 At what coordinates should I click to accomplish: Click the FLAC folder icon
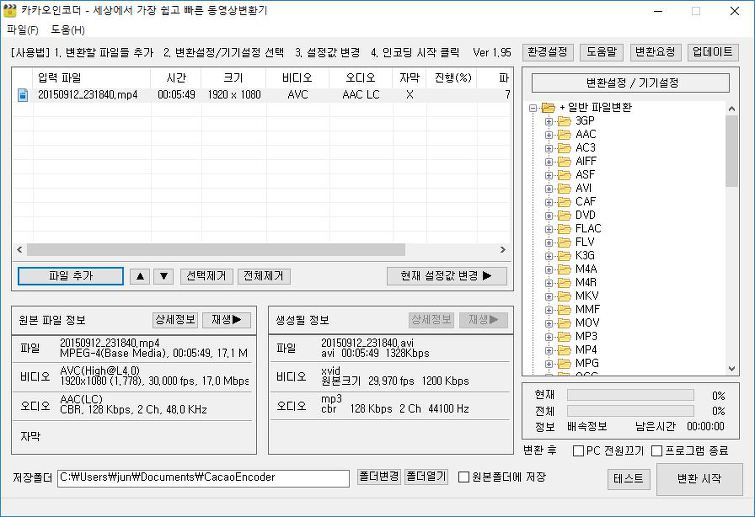coord(564,229)
